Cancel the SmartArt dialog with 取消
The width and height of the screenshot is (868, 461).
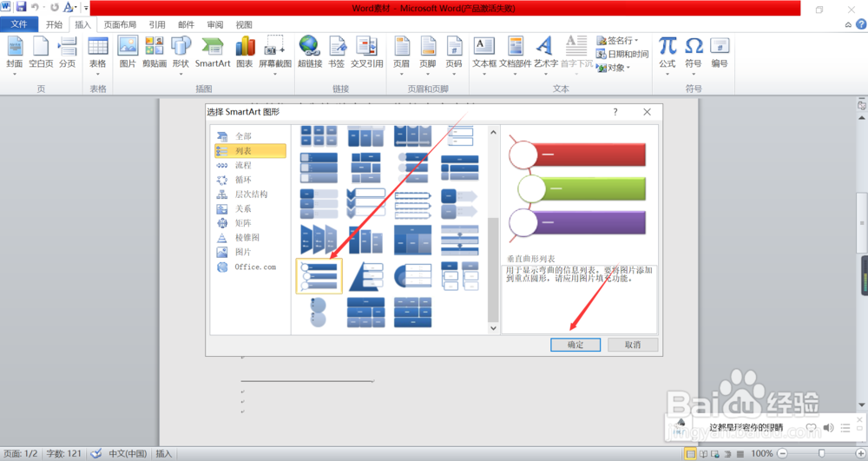(x=633, y=345)
